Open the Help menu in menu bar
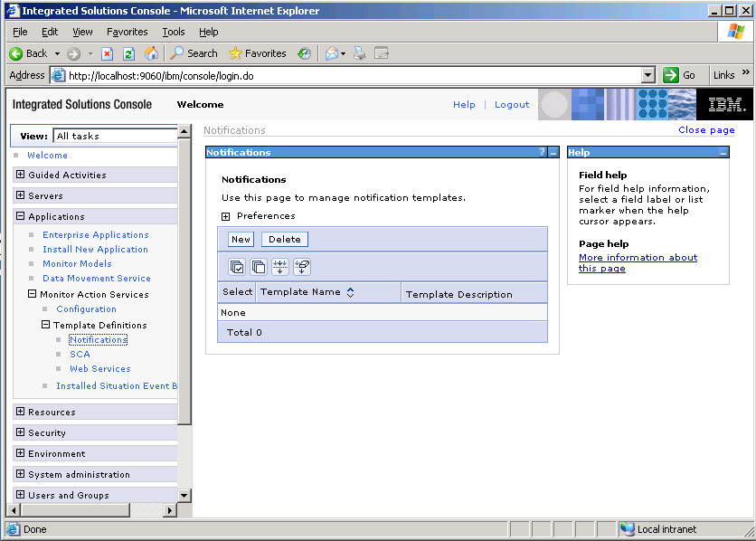This screenshot has width=756, height=541. click(209, 32)
